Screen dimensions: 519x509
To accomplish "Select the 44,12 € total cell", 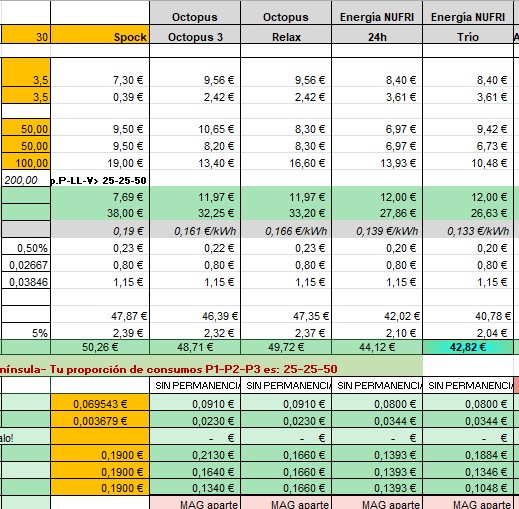I will [x=377, y=347].
